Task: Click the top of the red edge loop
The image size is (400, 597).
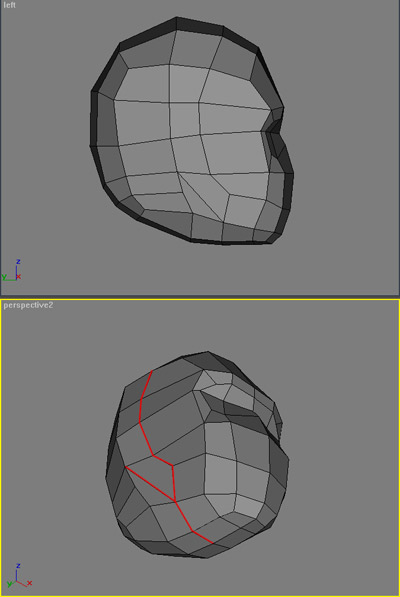Action: point(152,371)
